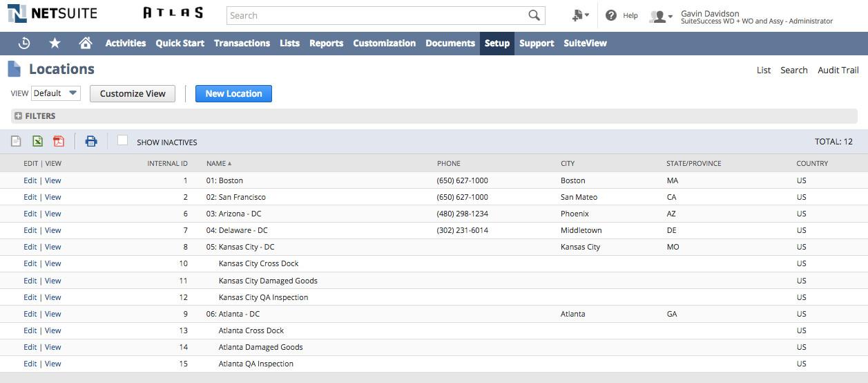The height and width of the screenshot is (383, 868).
Task: Open the Setup menu
Action: coord(497,43)
